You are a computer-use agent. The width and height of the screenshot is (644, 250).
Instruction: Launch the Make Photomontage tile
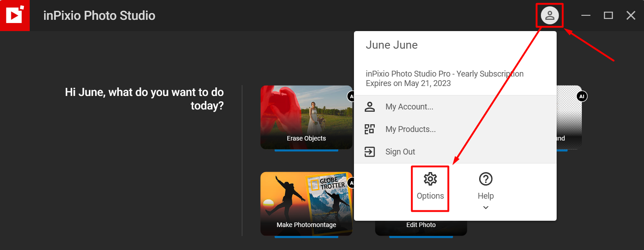pyautogui.click(x=306, y=204)
